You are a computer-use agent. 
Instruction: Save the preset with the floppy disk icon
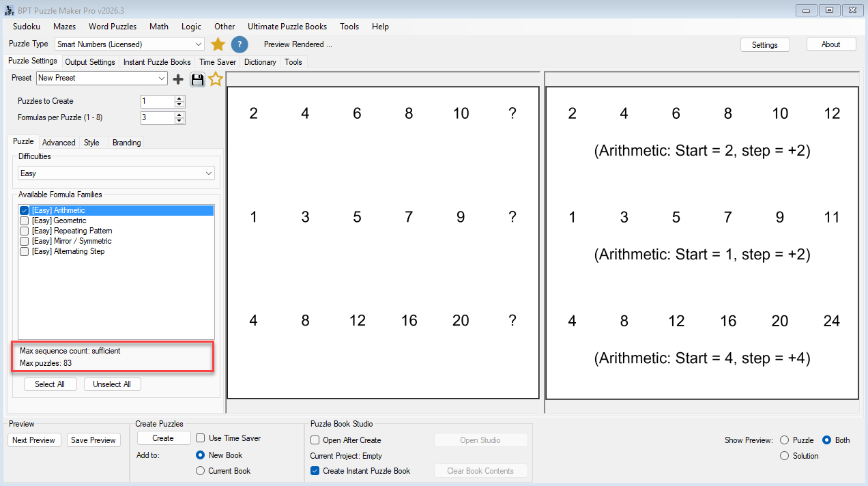197,79
